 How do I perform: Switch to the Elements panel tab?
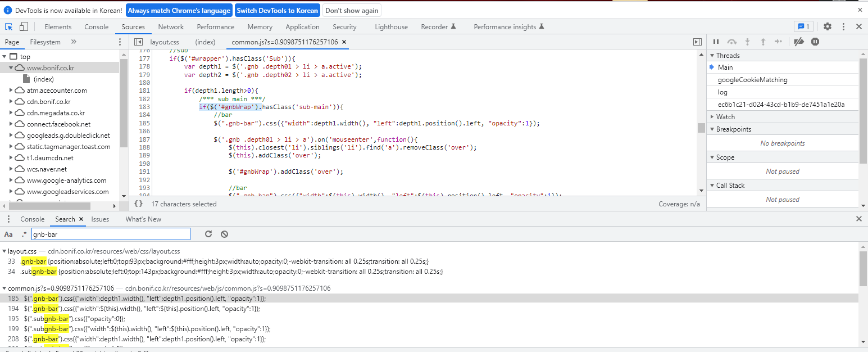click(x=58, y=27)
